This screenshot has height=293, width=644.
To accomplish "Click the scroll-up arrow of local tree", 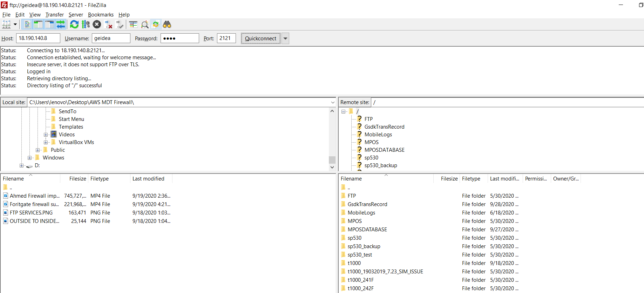I will click(x=332, y=111).
